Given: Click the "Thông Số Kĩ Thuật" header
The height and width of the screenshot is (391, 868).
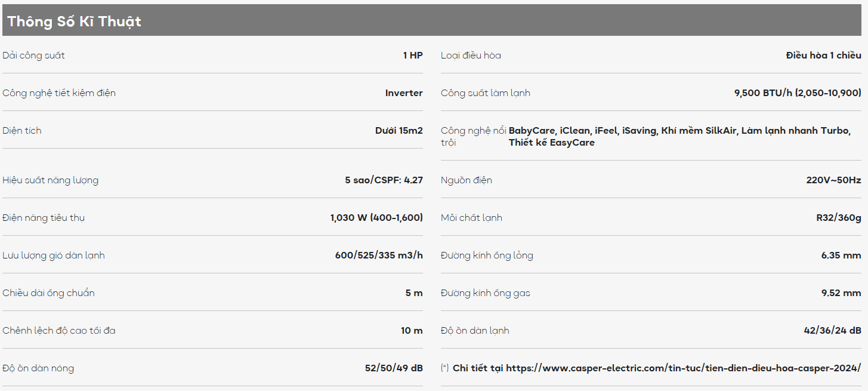Looking at the screenshot, I should 75,21.
